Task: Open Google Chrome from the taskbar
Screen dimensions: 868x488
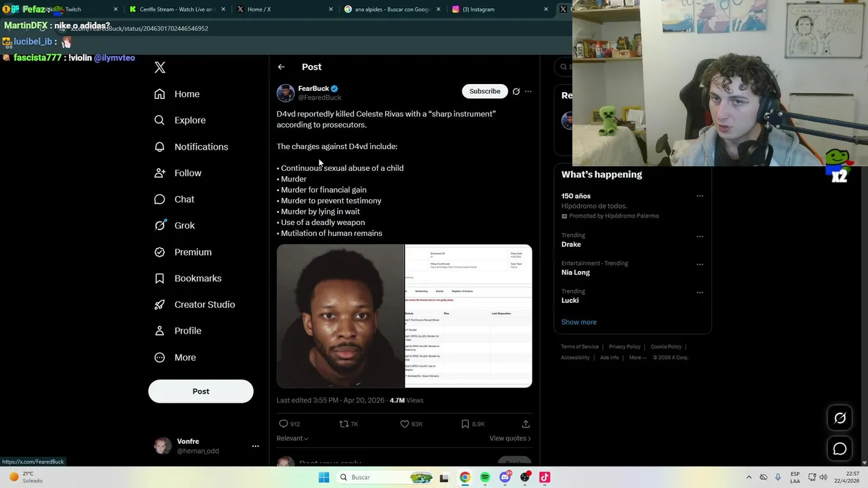Action: (x=465, y=477)
